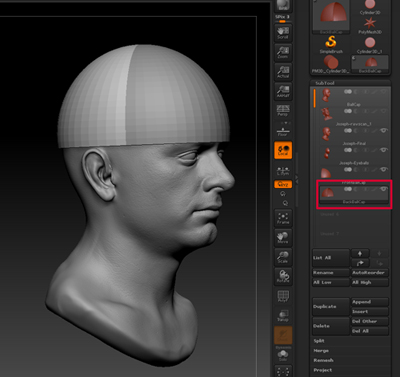The width and height of the screenshot is (400, 377).
Task: Click the Zoom canvas button
Action: click(x=283, y=52)
